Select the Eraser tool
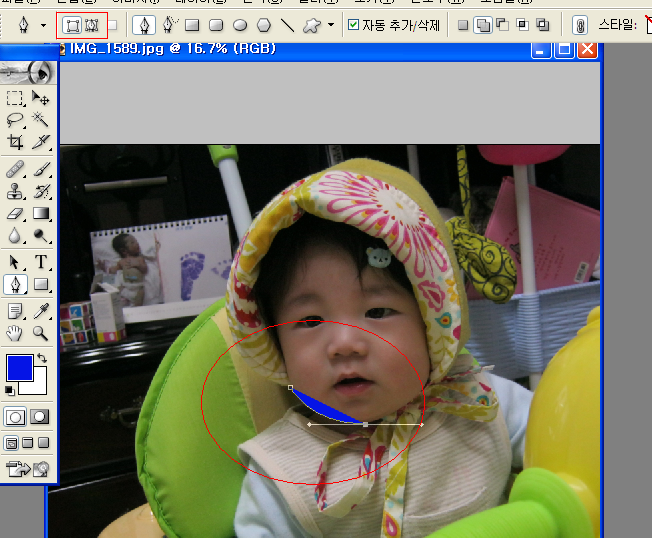652x538 pixels. click(x=15, y=214)
